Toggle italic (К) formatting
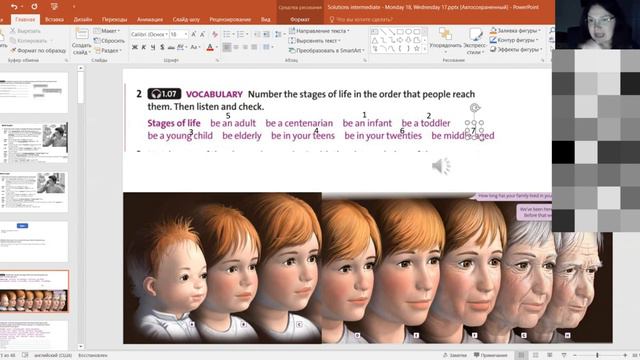 tap(144, 47)
